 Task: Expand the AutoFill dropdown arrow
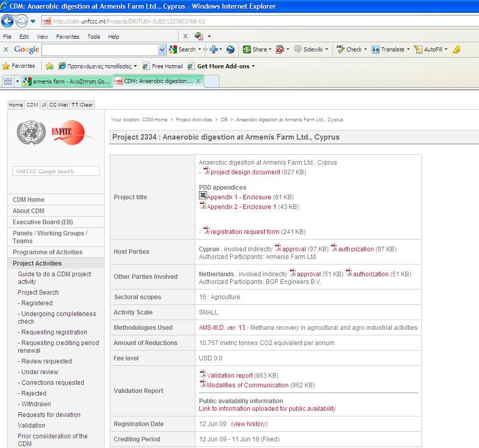446,49
